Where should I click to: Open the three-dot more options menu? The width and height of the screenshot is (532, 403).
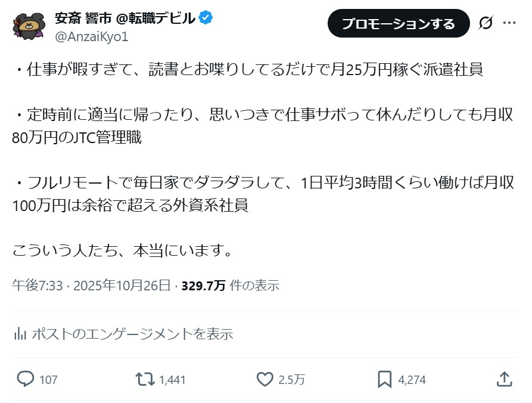(509, 23)
